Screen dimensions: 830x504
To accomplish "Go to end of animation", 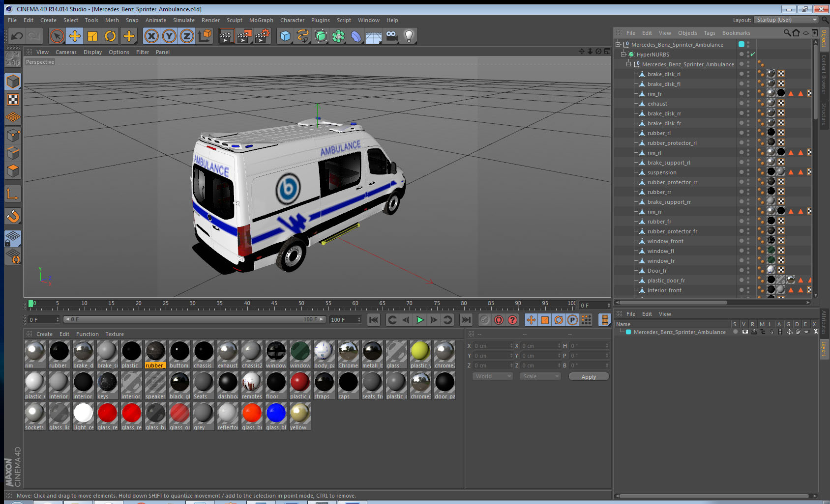I will pyautogui.click(x=466, y=320).
